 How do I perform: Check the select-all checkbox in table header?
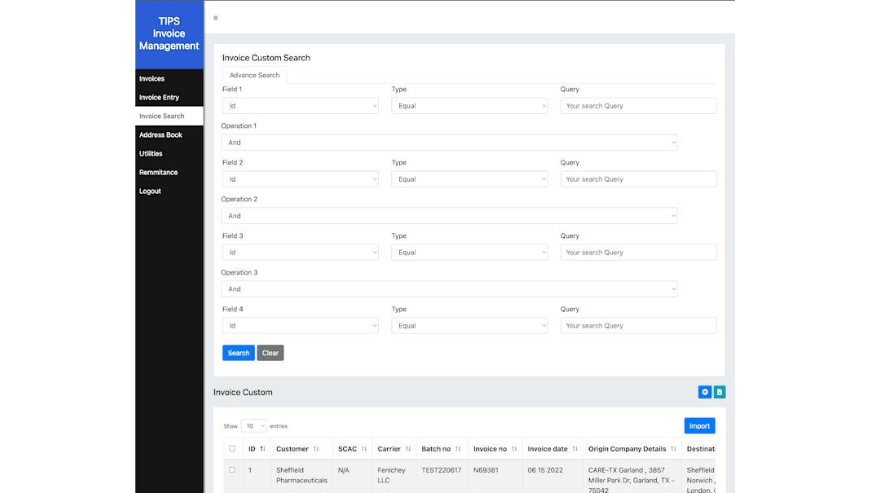pyautogui.click(x=232, y=449)
